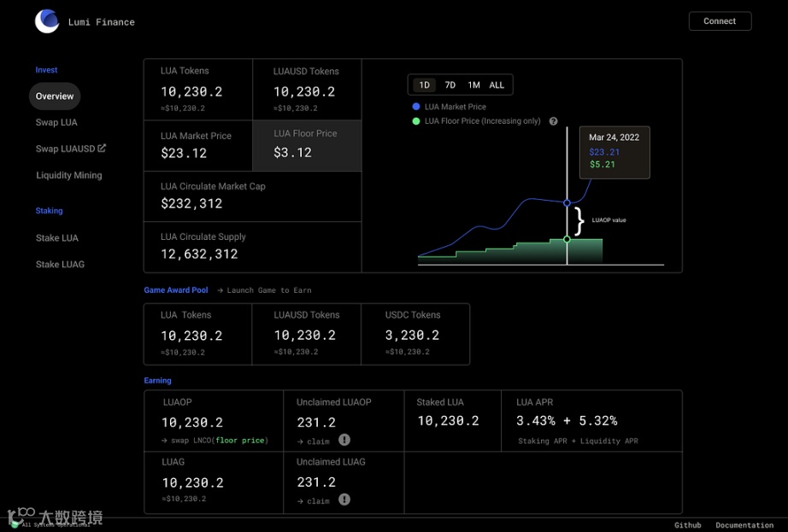
Task: Click the info icon beside Unclaimed LUAOP claim
Action: pos(344,440)
